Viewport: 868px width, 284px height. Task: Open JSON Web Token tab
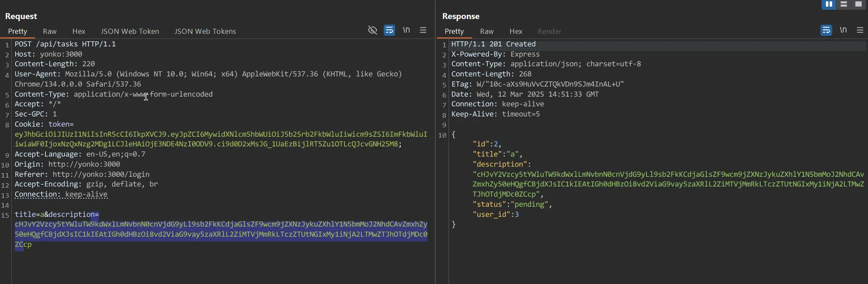(130, 31)
